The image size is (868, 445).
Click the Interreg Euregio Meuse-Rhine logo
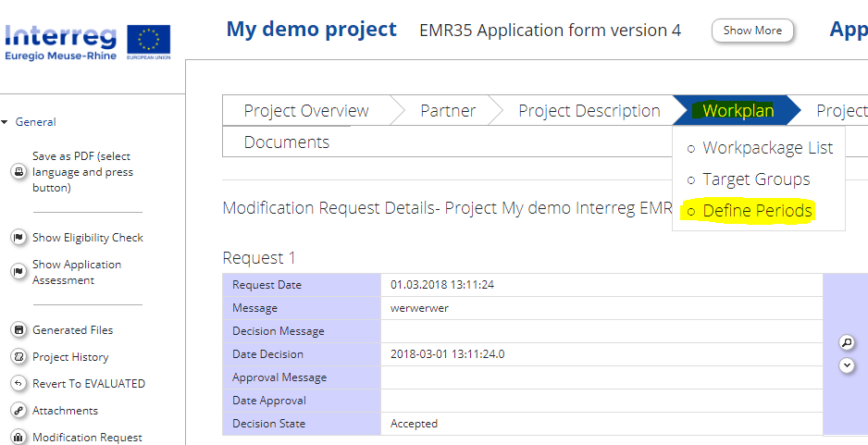click(x=87, y=41)
